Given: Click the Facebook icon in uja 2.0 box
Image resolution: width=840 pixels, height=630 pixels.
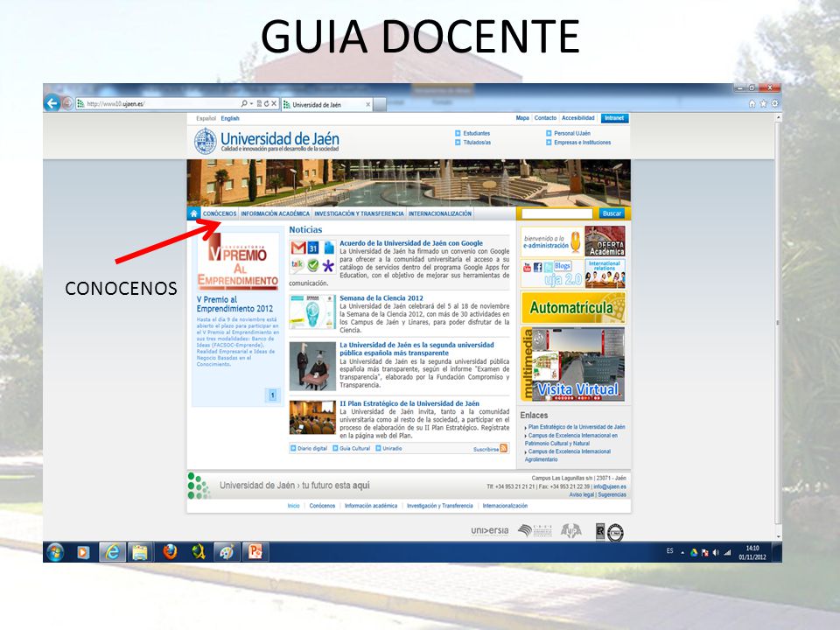Looking at the screenshot, I should pyautogui.click(x=538, y=267).
